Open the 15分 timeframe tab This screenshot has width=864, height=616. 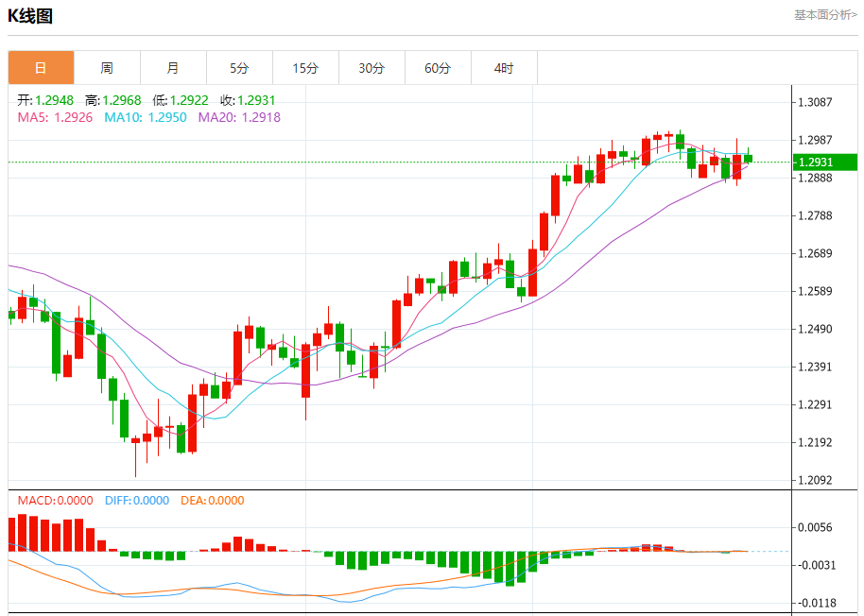[x=305, y=68]
